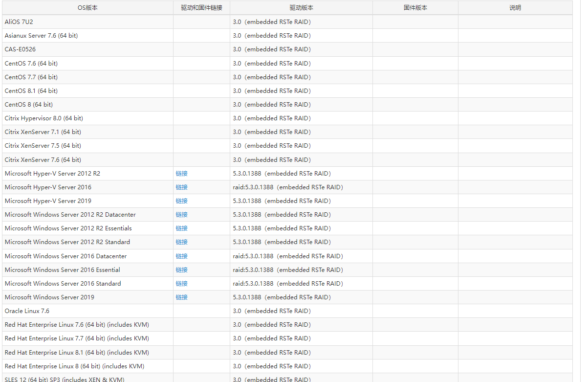Open the link for Microsoft Hyper-V Server 2019
The image size is (588, 382).
pos(181,201)
